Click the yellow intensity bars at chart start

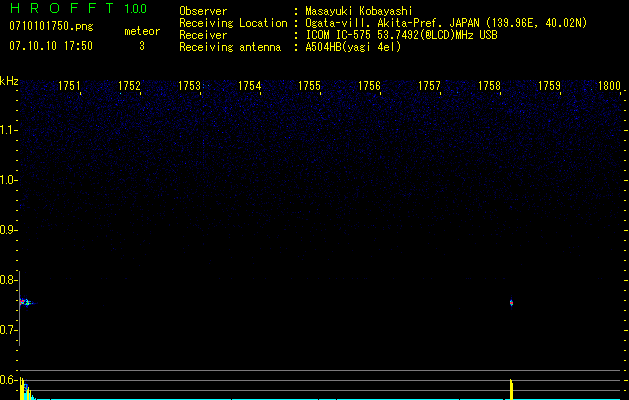pos(26,389)
